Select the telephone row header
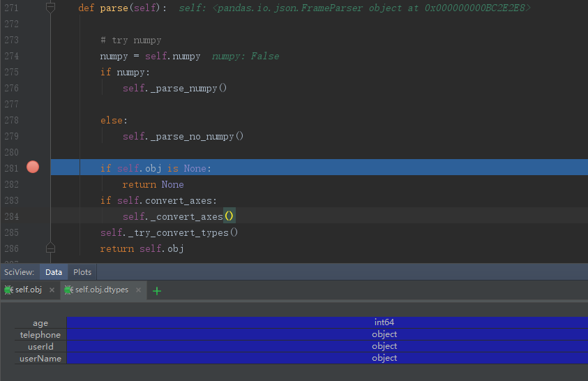 pos(40,335)
